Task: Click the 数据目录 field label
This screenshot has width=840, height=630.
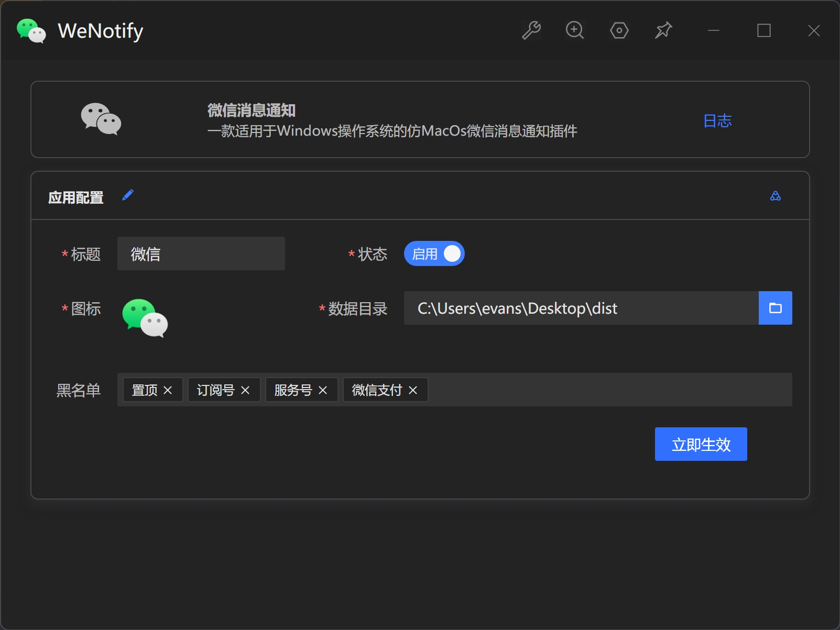Action: [x=358, y=309]
